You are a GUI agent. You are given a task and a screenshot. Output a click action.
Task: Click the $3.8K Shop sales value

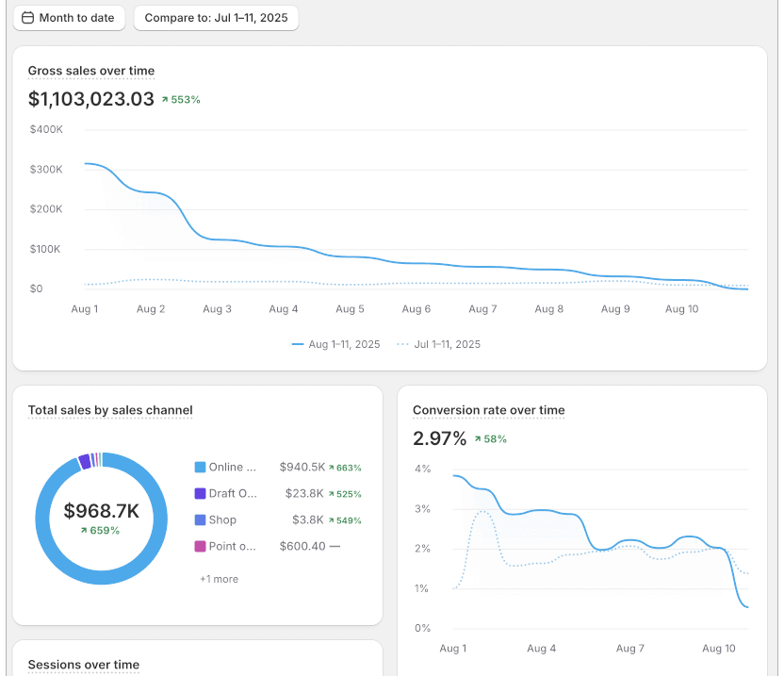tap(308, 519)
